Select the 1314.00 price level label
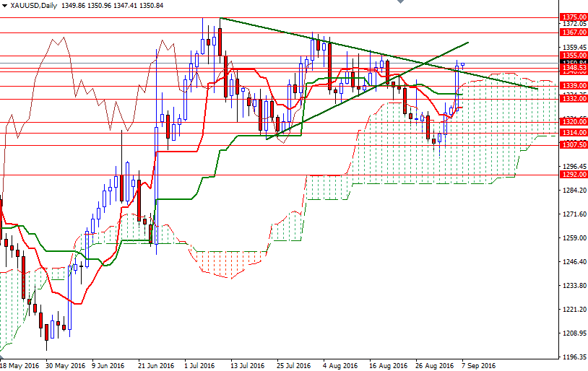Viewport: 588px width, 371px height. 574,133
